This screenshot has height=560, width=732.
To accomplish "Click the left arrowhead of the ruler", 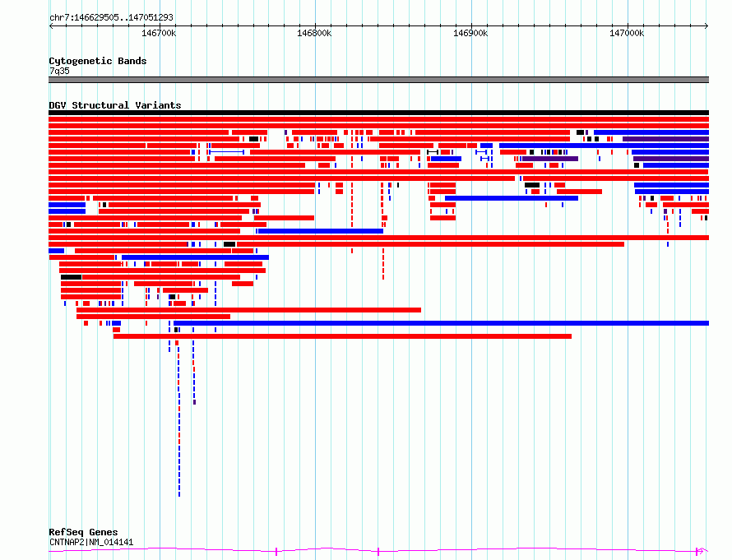I will click(51, 26).
